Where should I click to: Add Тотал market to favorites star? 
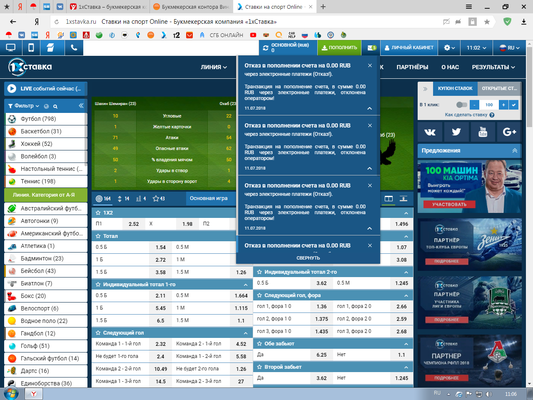[98, 236]
